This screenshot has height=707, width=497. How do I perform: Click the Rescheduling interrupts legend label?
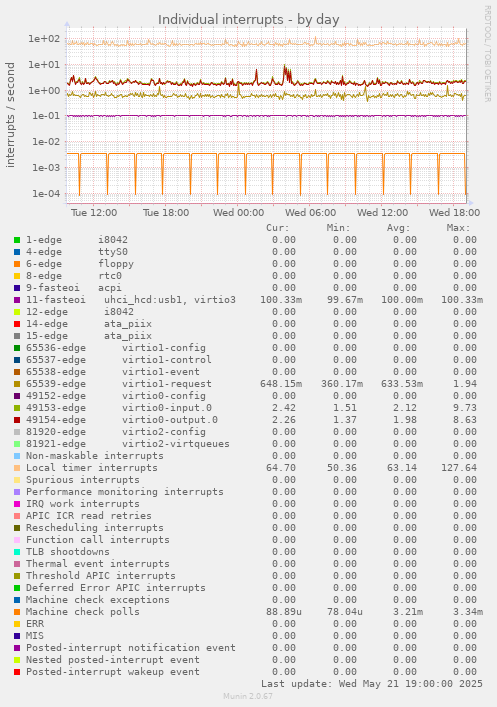95,528
